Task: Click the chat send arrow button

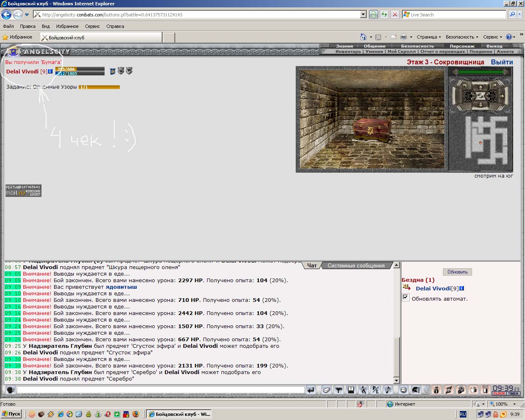Action: (310, 390)
